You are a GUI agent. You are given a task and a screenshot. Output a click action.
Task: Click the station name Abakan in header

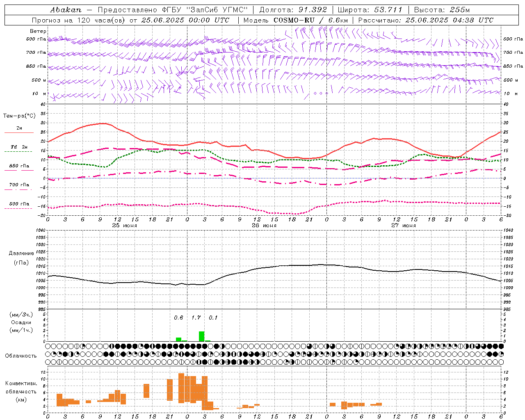pos(66,10)
